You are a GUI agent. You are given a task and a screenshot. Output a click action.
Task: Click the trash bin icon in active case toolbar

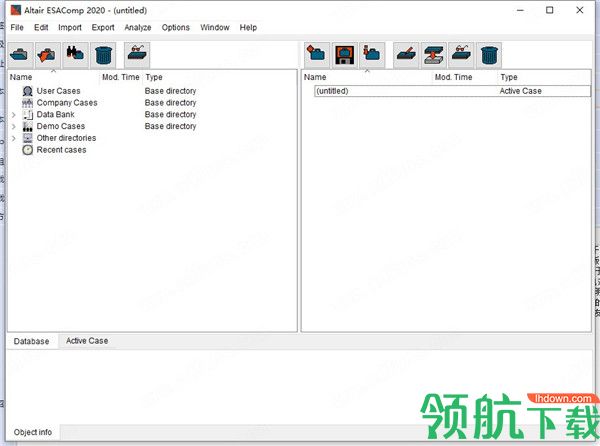[489, 55]
